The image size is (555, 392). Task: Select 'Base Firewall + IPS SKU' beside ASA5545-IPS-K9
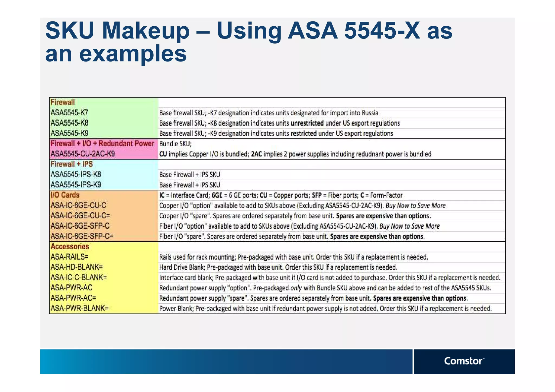[x=190, y=185]
